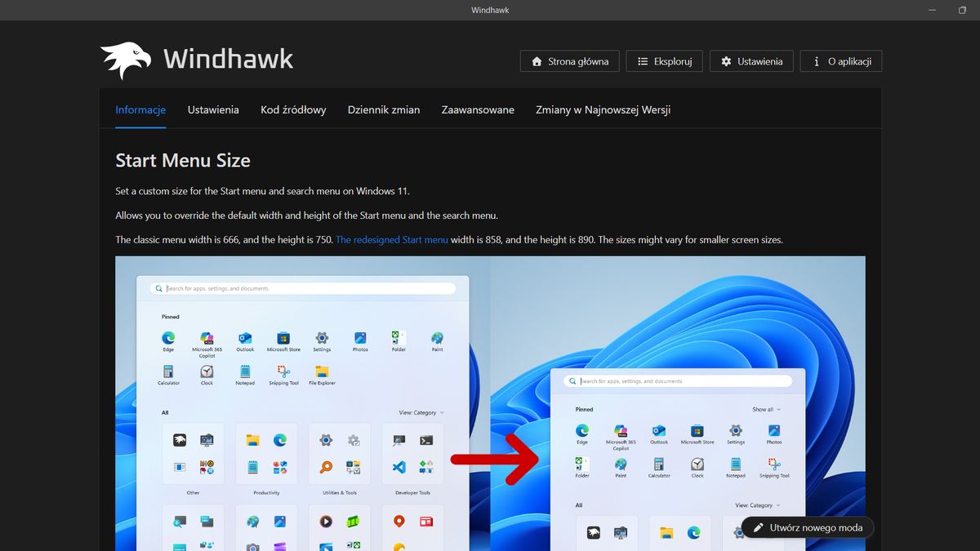View Zmiany w Najnowszej Wersji tab
Screen dimensions: 980x551
pyautogui.click(x=603, y=109)
